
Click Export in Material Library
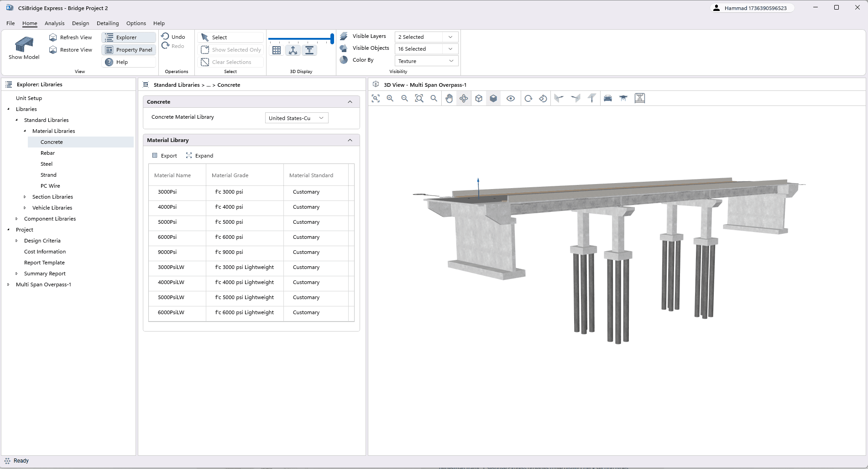click(164, 156)
